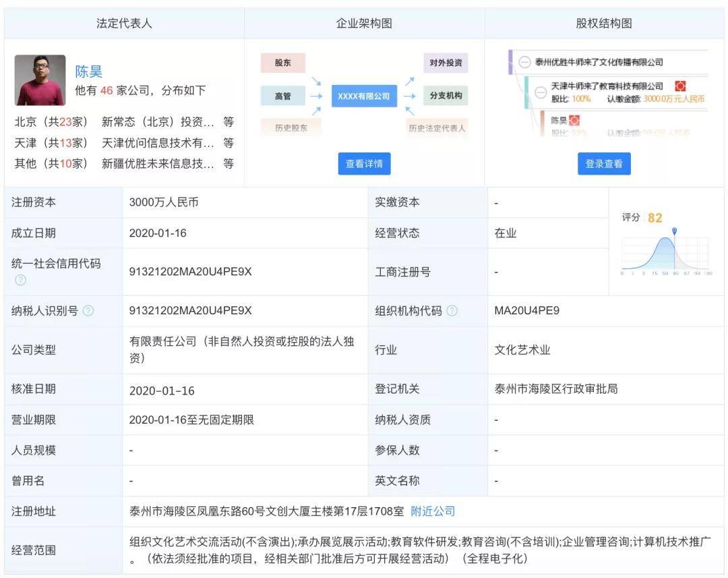
Task: Select the 股权结构图 header
Action: pyautogui.click(x=604, y=23)
